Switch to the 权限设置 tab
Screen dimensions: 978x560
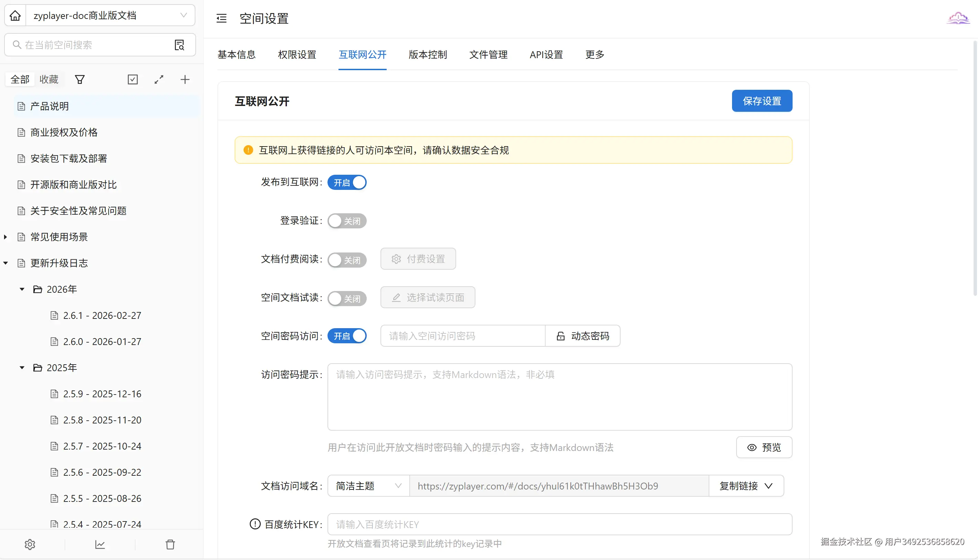click(297, 55)
